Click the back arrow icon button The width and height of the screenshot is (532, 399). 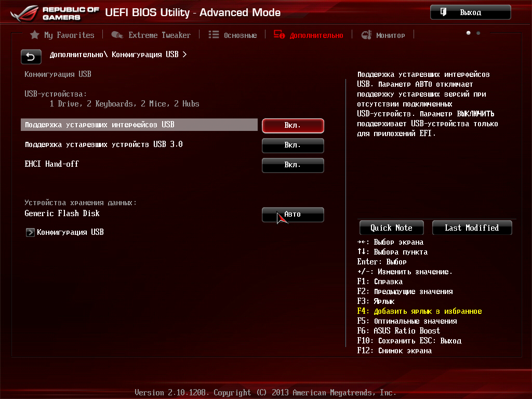click(x=31, y=57)
